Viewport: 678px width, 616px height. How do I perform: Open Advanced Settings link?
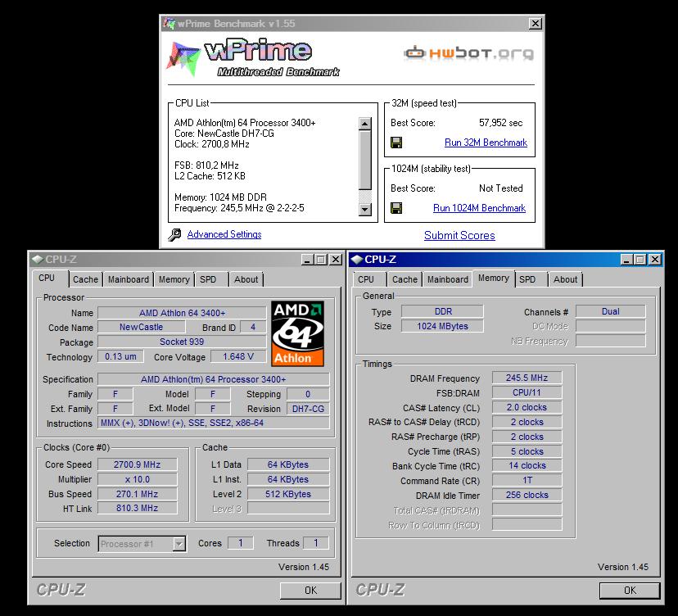tap(224, 234)
